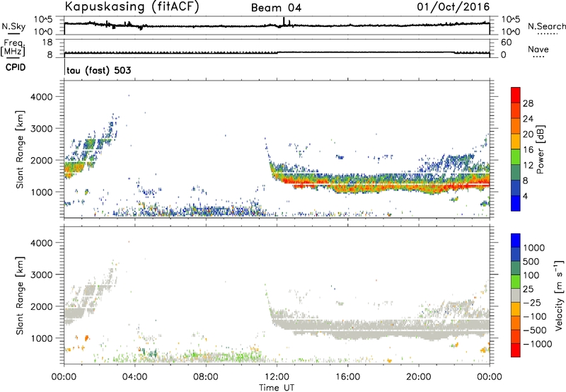Click the red bottom of velocity colorbar
Viewport: 566px width, 392px height.
(516, 350)
